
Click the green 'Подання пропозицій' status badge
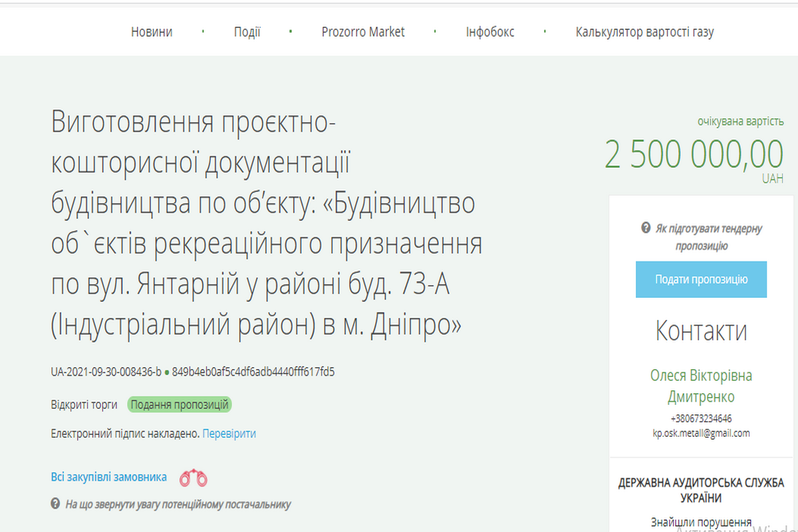point(178,404)
